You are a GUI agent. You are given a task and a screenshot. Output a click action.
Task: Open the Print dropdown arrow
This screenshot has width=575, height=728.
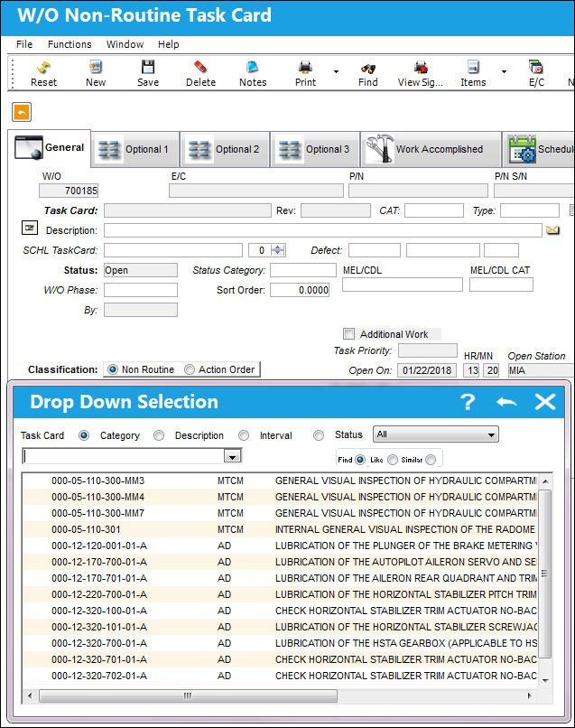(336, 72)
